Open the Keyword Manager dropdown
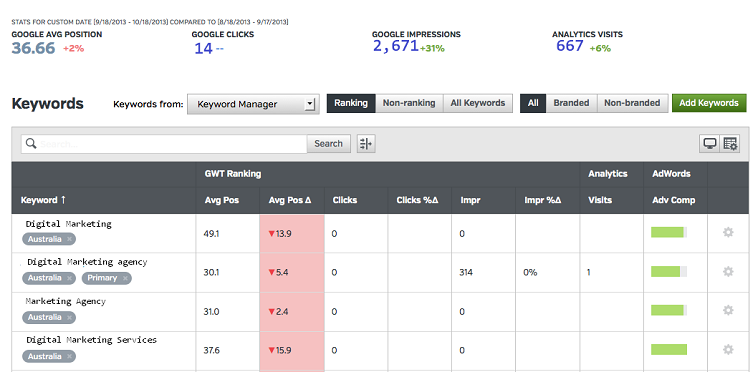The image size is (752, 372). click(x=253, y=104)
